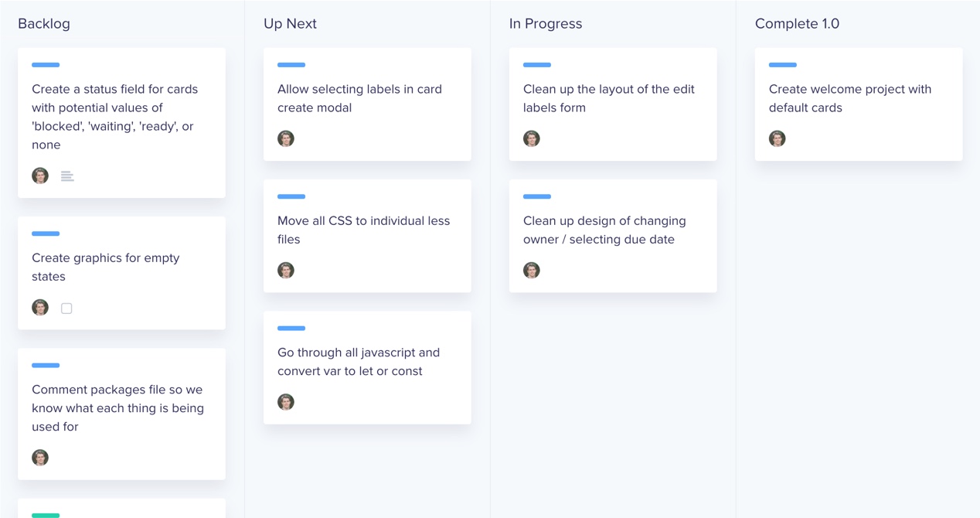Image resolution: width=980 pixels, height=518 pixels.
Task: Click avatar on 'Move all CSS' card
Action: (286, 271)
